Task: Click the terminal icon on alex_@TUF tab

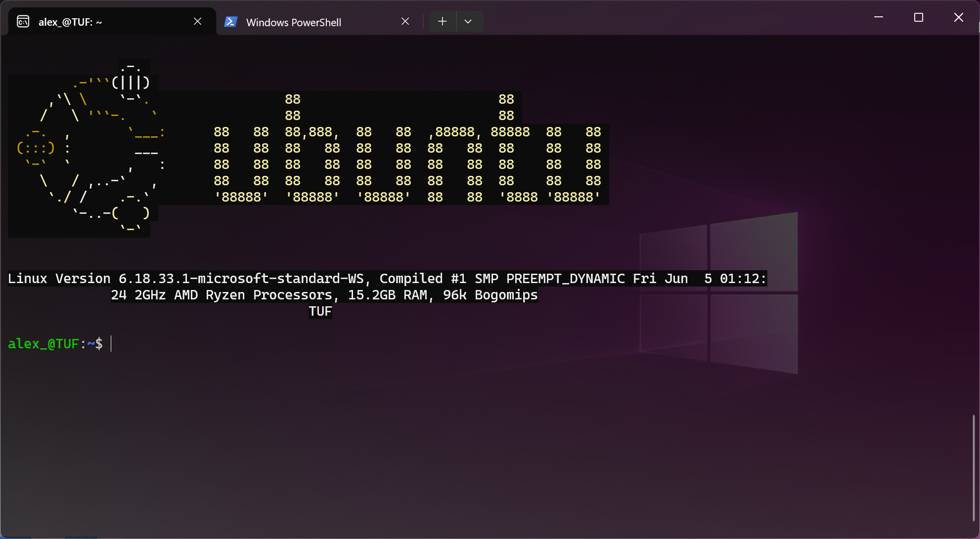Action: 23,22
